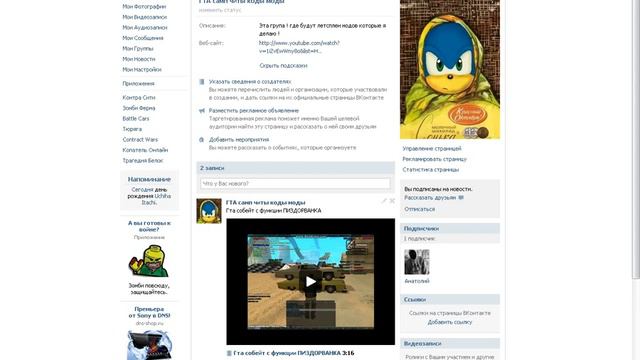This screenshot has width=640, height=360.
Task: Open the 'Подписчики' section header
Action: coord(450,229)
